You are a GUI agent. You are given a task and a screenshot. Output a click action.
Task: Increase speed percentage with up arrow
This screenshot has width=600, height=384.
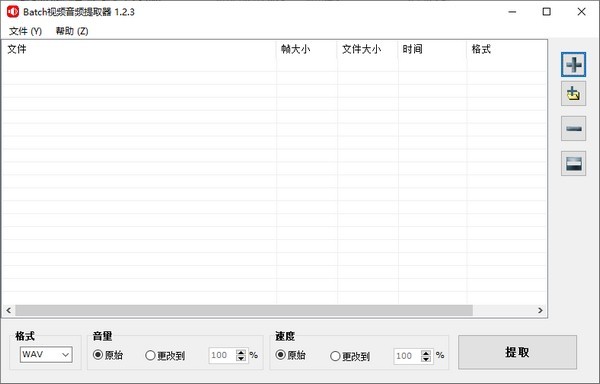(426, 353)
